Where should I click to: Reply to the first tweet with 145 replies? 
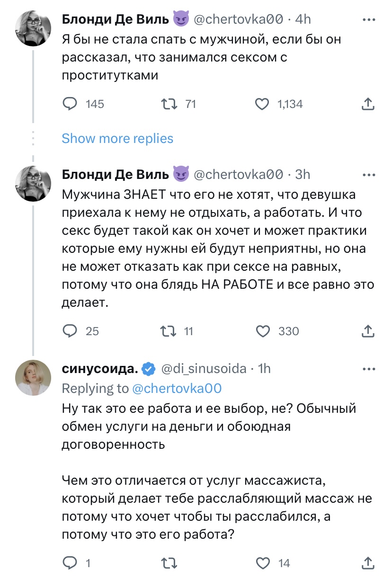click(x=70, y=104)
